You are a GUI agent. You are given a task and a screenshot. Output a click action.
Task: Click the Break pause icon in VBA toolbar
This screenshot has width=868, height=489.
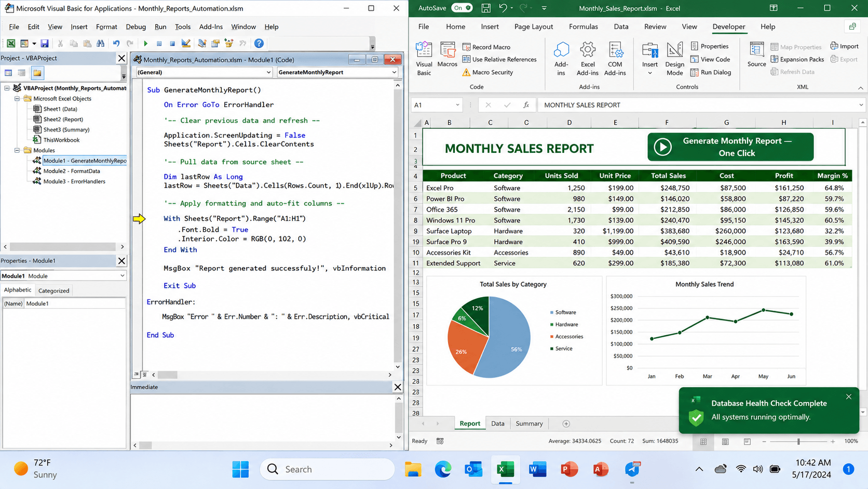tap(159, 44)
